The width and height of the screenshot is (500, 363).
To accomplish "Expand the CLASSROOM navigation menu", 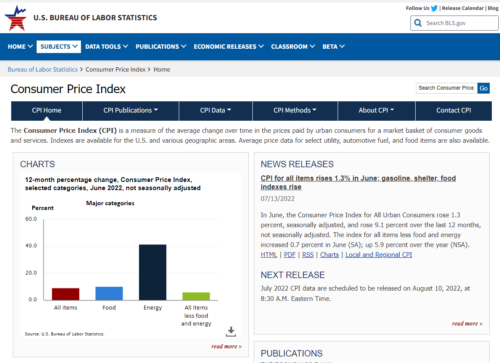I will pos(293,46).
